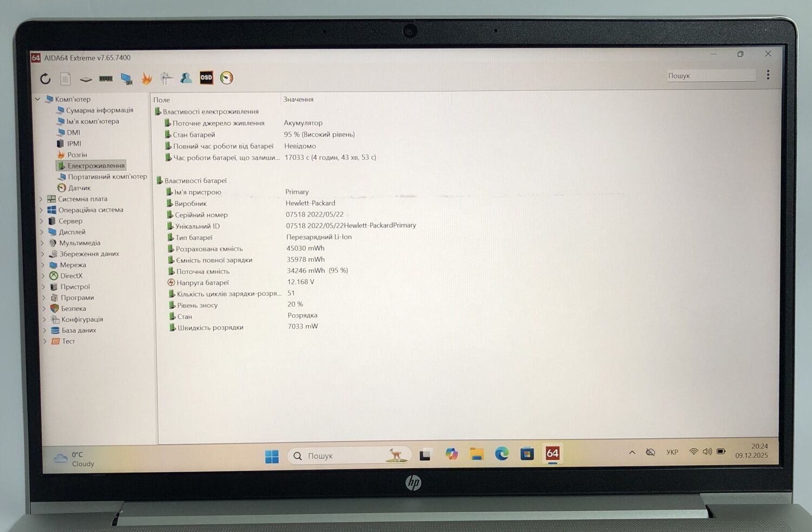This screenshot has height=532, width=812.
Task: Collapse the Комп'ютер tree node
Action: point(37,99)
